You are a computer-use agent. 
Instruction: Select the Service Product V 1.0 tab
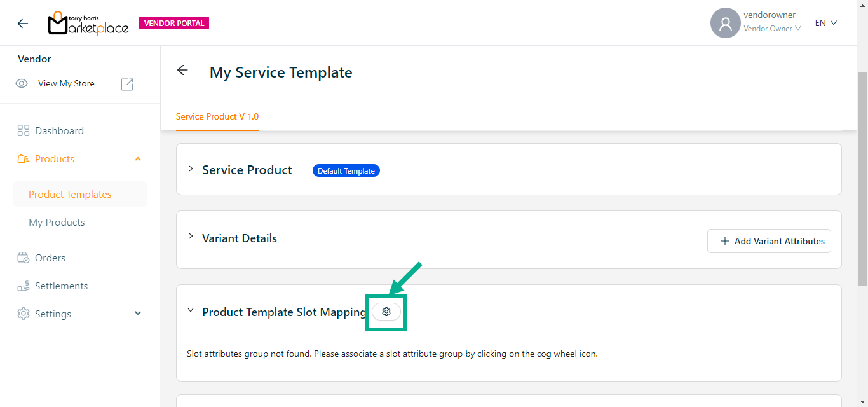click(217, 117)
